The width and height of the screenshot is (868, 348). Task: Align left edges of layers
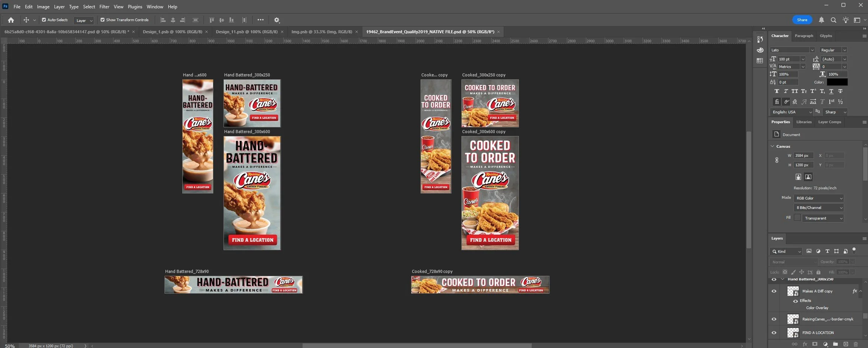[x=163, y=20]
